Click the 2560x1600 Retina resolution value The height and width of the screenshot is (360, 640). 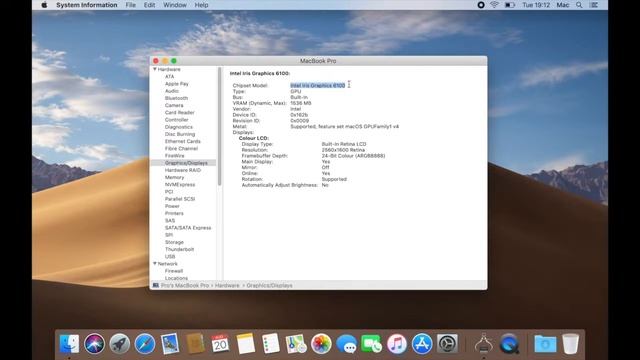point(343,150)
